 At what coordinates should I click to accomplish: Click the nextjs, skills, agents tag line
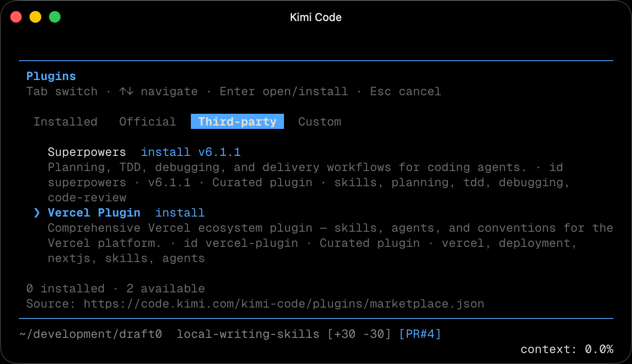(126, 258)
